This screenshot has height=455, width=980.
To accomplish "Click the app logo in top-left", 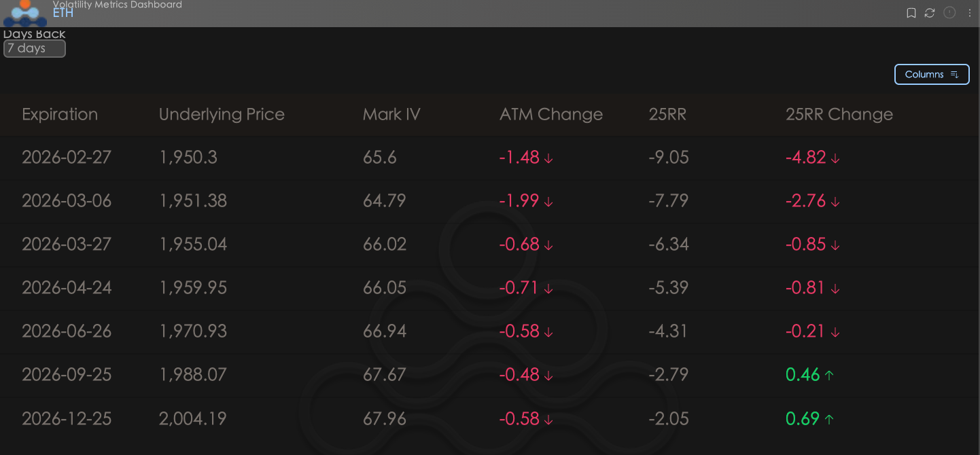I will [25, 12].
